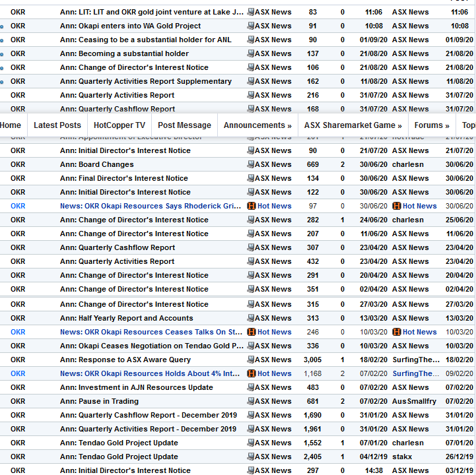The width and height of the screenshot is (476, 475).
Task: Click last-poster Hot News icon dated 30/06/20
Action: click(x=397, y=206)
